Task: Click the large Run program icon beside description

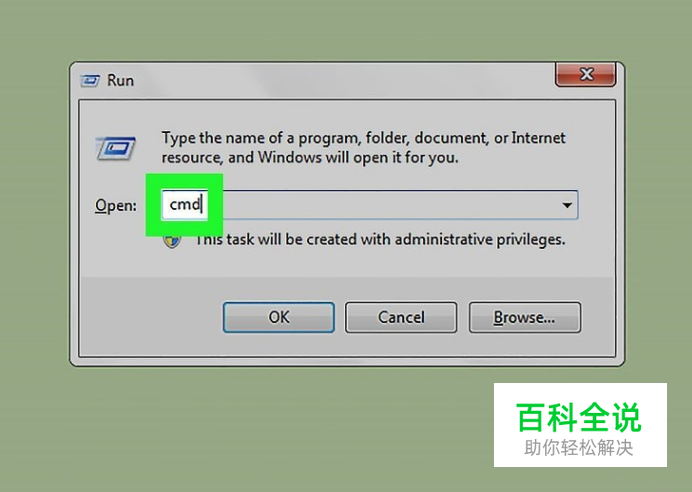Action: point(115,149)
